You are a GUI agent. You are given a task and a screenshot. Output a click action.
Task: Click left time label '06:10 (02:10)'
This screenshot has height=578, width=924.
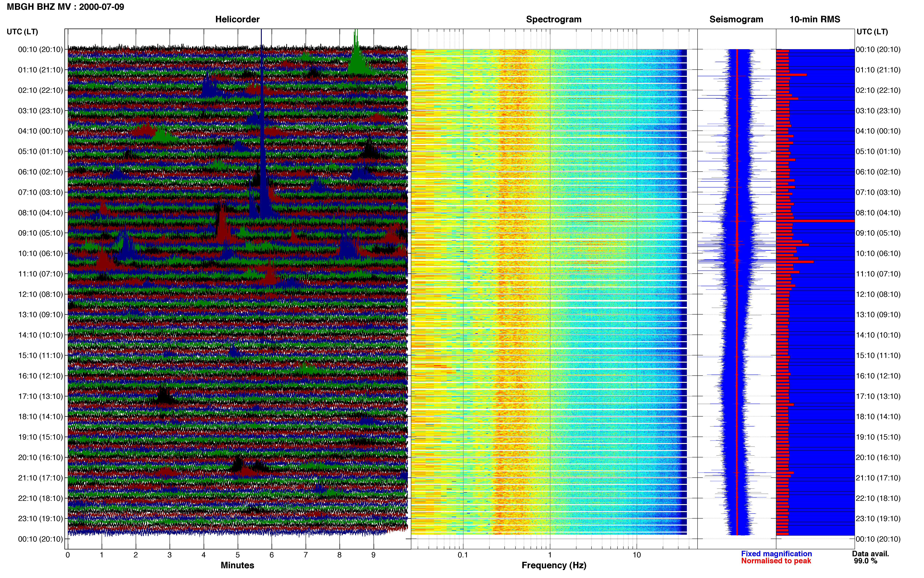point(41,172)
